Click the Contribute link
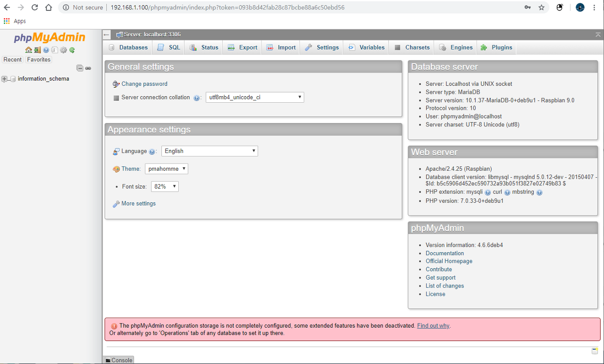This screenshot has width=604, height=364. [x=439, y=270]
